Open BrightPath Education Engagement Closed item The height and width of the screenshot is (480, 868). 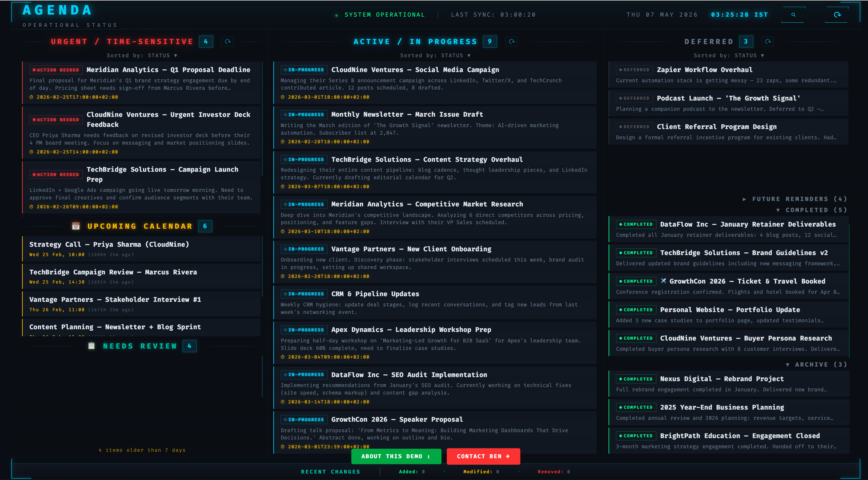tap(729, 440)
